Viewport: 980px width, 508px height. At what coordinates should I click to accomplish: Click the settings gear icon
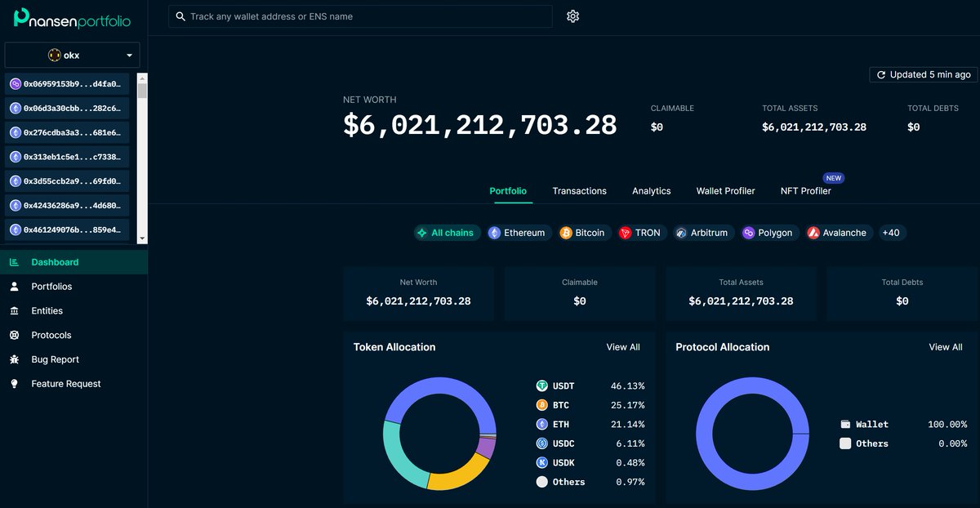tap(572, 16)
